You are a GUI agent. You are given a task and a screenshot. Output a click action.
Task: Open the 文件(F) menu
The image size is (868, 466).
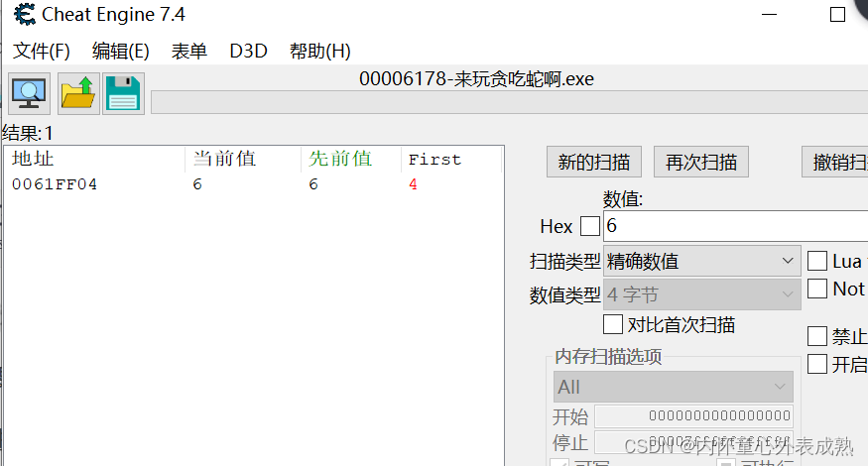(x=41, y=51)
